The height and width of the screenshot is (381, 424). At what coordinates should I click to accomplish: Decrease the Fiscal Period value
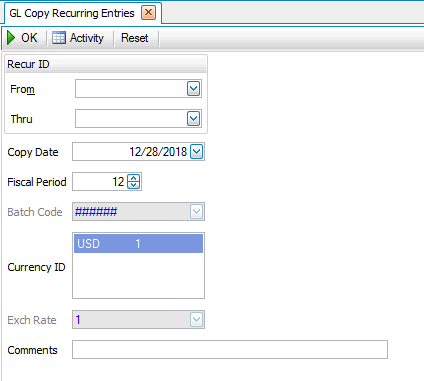134,185
